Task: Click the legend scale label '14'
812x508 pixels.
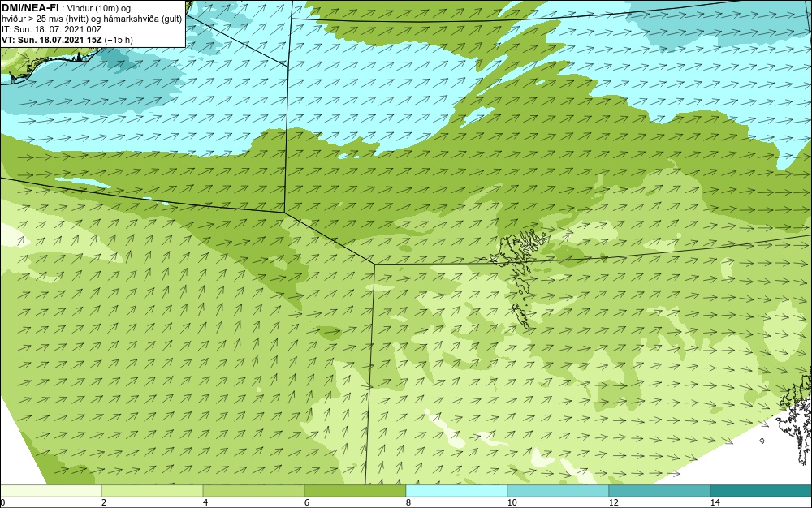Action: 715,502
